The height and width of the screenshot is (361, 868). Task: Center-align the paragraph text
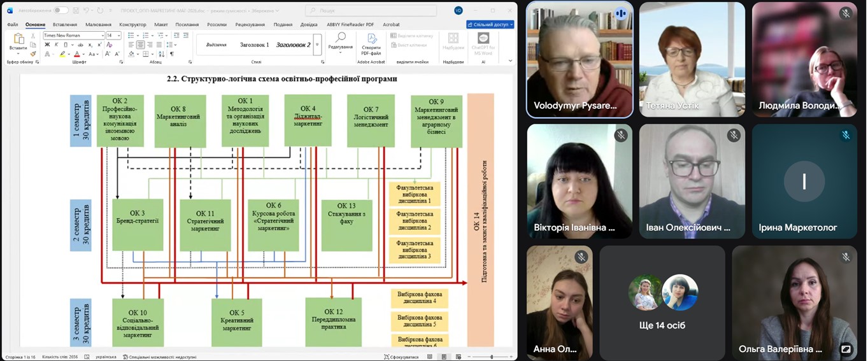click(x=140, y=45)
